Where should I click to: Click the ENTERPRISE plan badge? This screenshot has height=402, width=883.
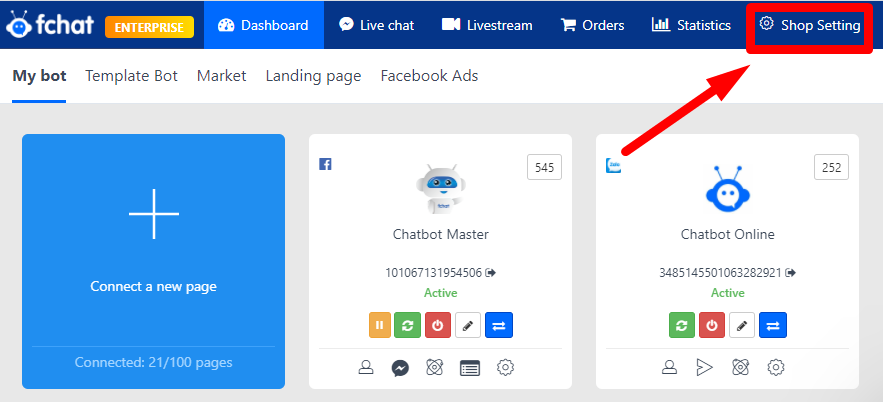pos(149,27)
